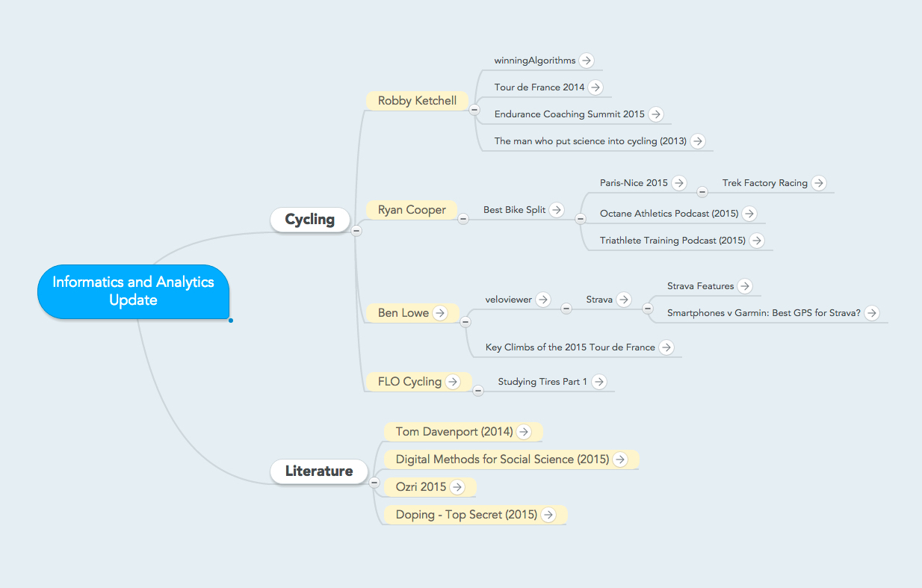Select the Cycling main topic
The image size is (922, 588).
click(x=310, y=220)
